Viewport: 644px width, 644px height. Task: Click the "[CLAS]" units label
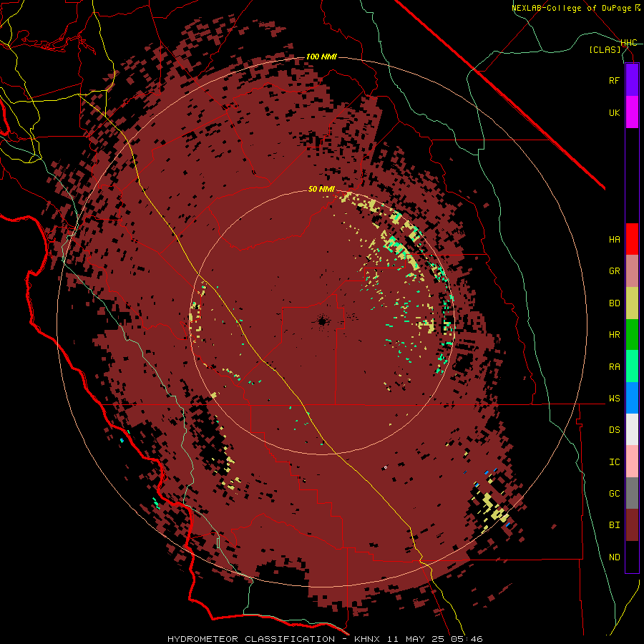click(605, 49)
